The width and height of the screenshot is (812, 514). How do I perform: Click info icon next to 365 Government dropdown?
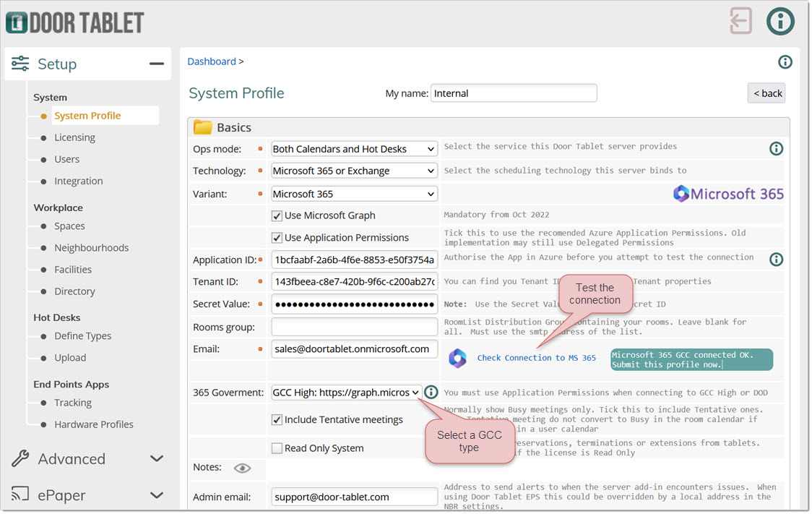click(x=431, y=393)
